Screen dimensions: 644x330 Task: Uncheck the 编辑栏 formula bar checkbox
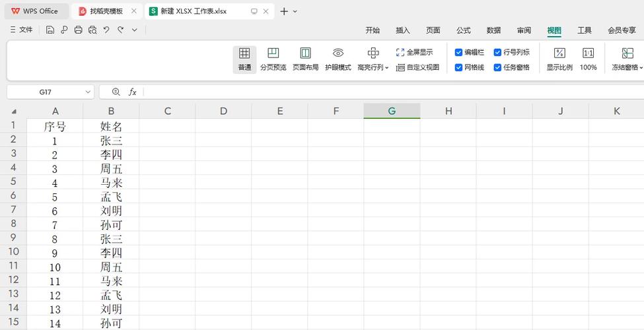[x=459, y=52]
